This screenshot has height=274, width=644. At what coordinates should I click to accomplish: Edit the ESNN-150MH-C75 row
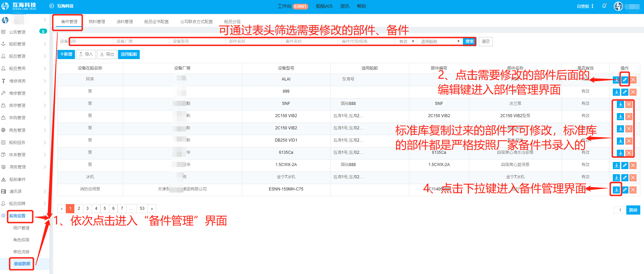tap(625, 190)
